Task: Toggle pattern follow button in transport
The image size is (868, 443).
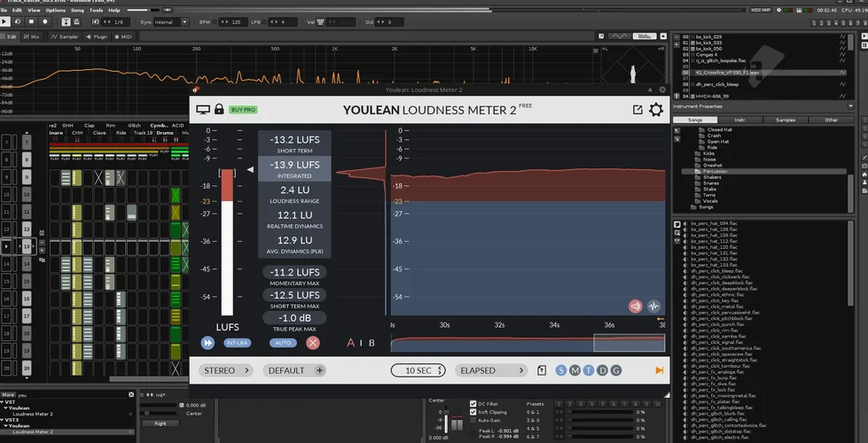Action: tap(66, 21)
